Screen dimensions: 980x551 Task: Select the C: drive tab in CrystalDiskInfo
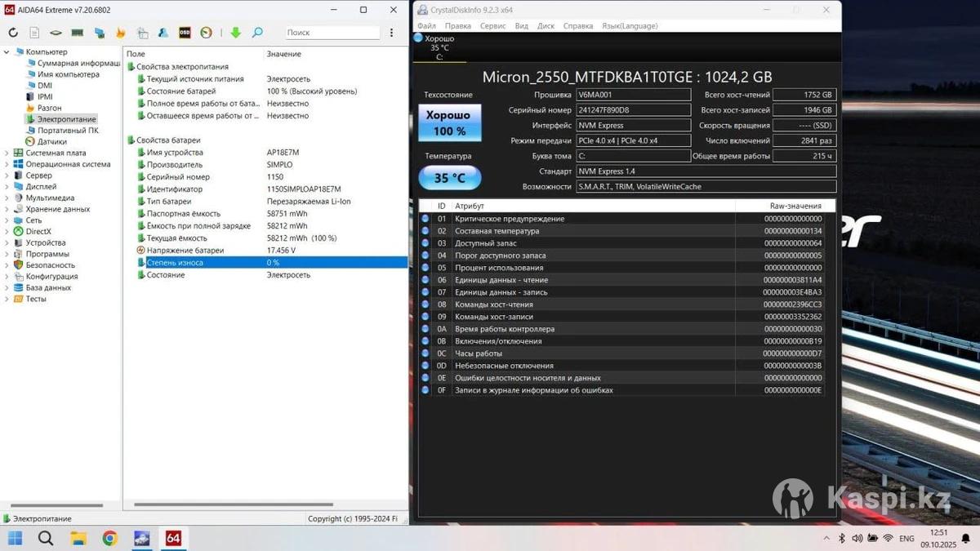pyautogui.click(x=439, y=48)
